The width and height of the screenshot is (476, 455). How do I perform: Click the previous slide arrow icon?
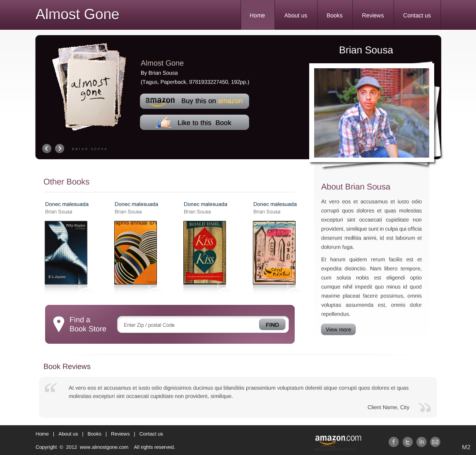[46, 148]
